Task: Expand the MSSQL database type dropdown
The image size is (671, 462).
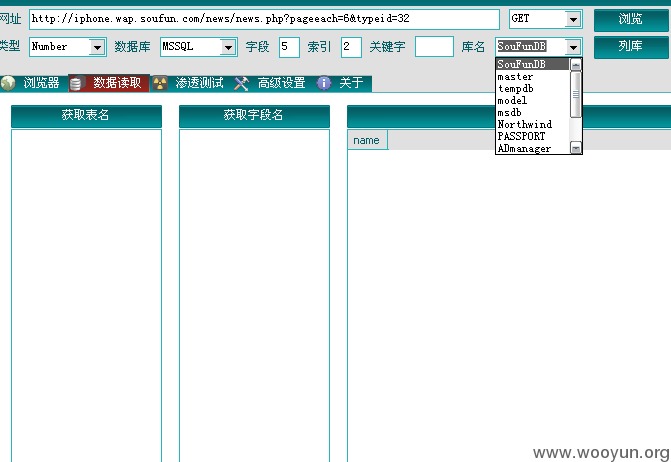Action: click(x=229, y=47)
